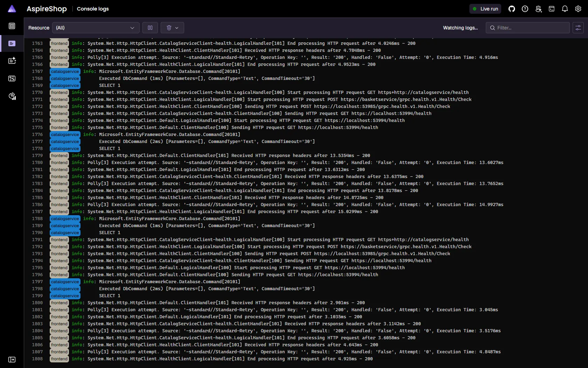Click 'Watching logs...' status text

(460, 28)
